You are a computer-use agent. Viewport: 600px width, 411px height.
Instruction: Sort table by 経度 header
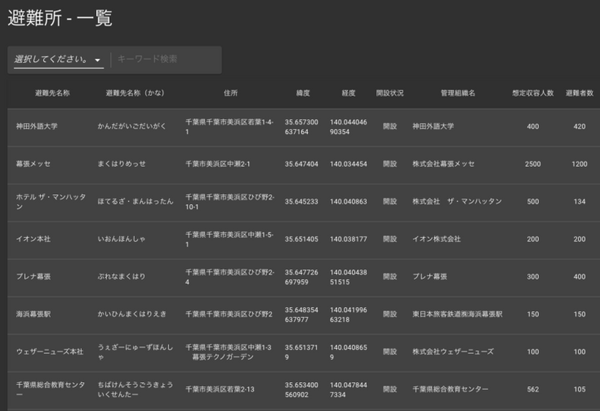click(x=348, y=93)
